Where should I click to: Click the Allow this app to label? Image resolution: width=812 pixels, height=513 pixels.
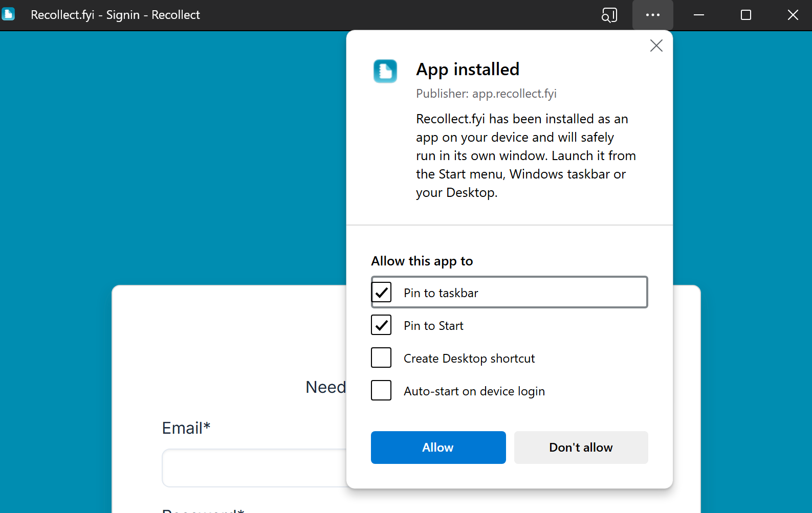422,261
